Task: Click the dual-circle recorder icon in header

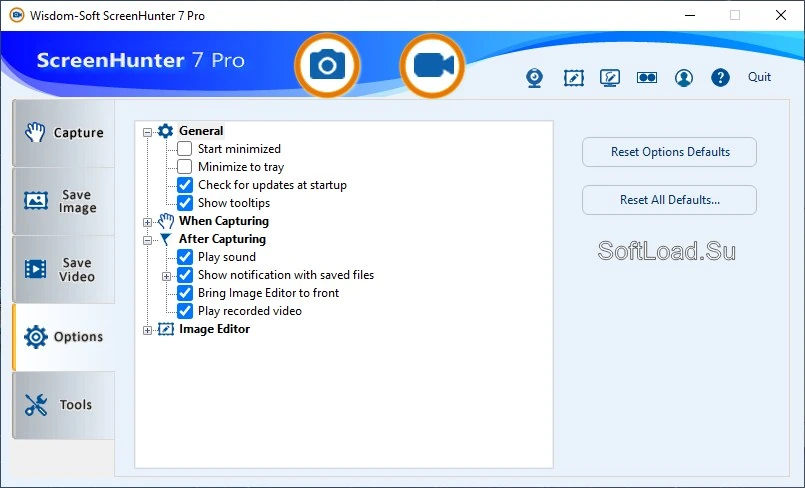Action: (647, 77)
